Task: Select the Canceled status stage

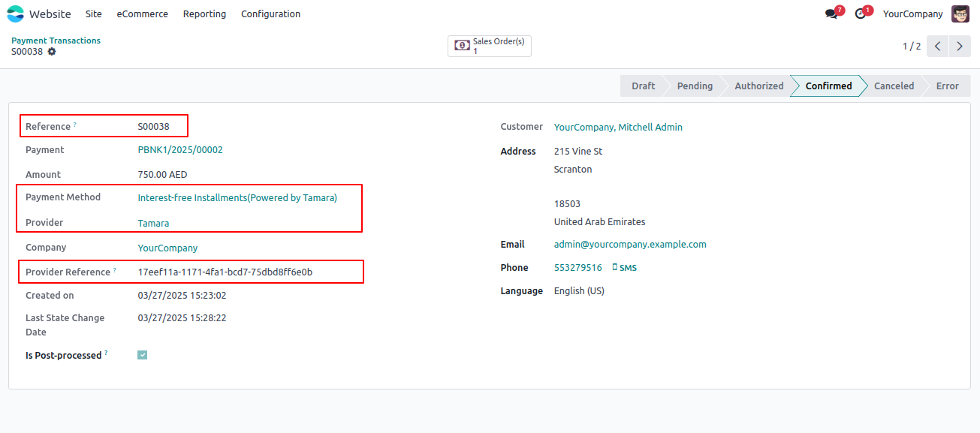Action: click(x=894, y=86)
